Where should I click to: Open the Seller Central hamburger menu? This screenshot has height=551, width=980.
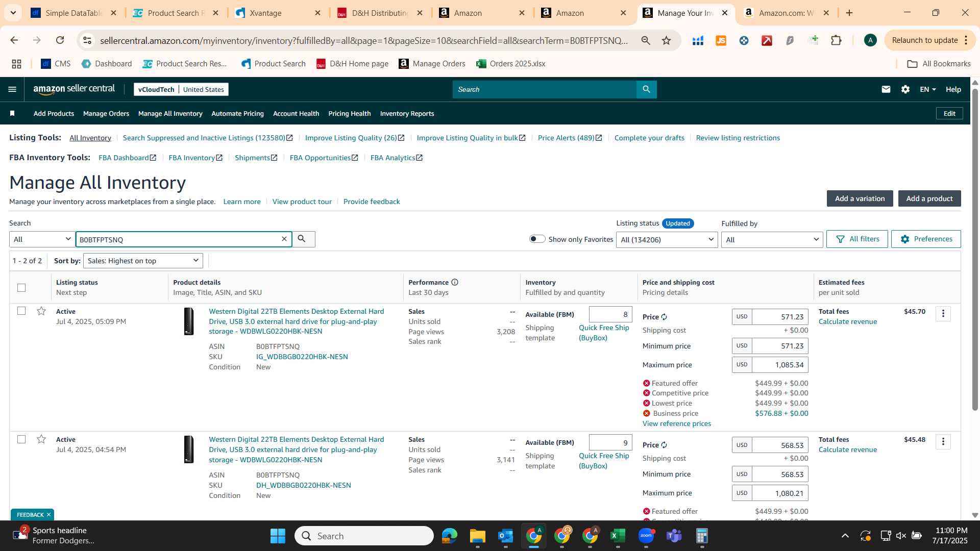click(x=12, y=89)
